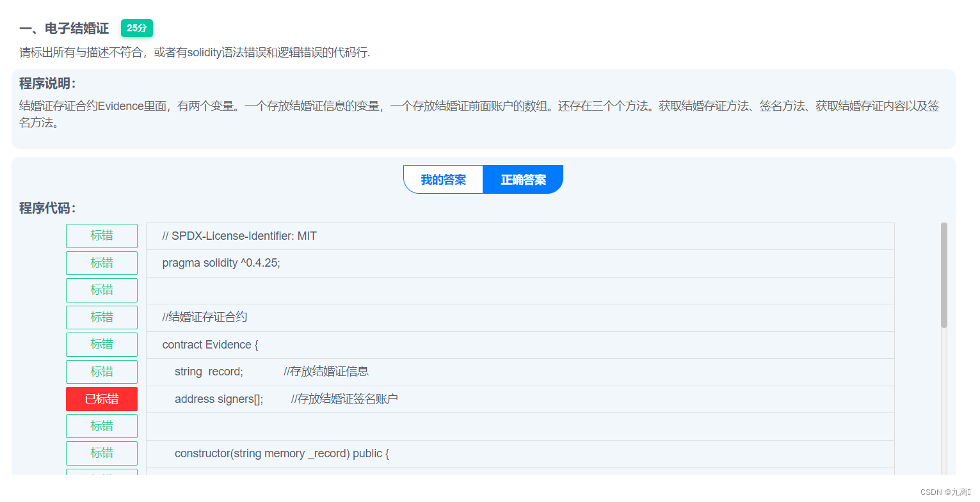Mark error on the blank line before constructor
This screenshot has width=980, height=502.
click(x=102, y=426)
